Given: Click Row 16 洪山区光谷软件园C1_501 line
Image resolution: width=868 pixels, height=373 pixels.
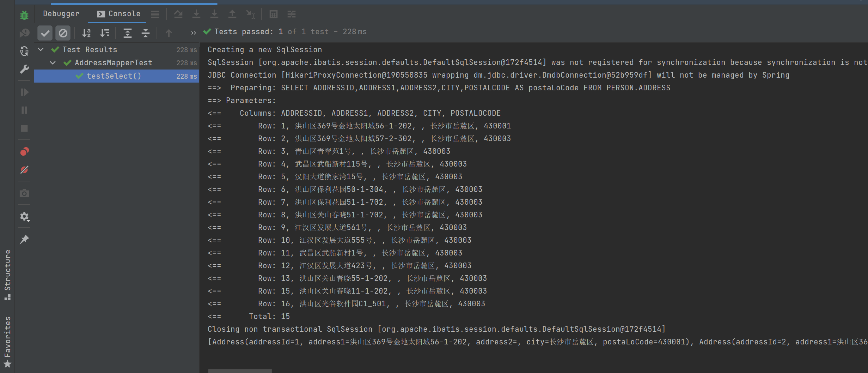Looking at the screenshot, I should coord(346,304).
